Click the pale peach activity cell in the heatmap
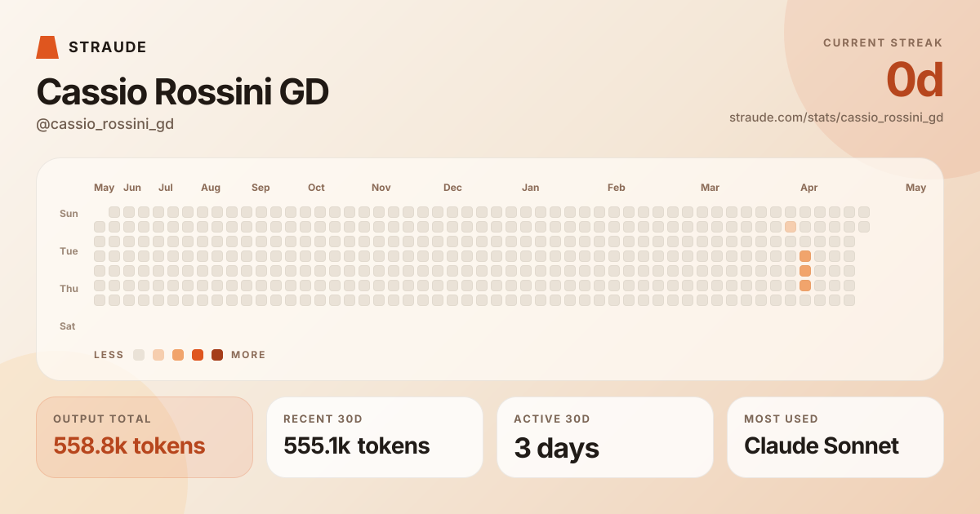Screen dimensions: 980x514 [x=791, y=227]
